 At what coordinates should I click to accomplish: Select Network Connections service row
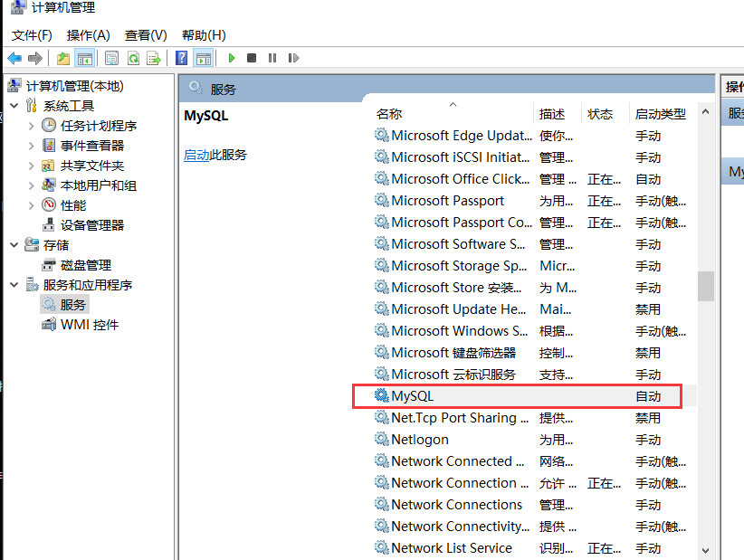[534, 505]
